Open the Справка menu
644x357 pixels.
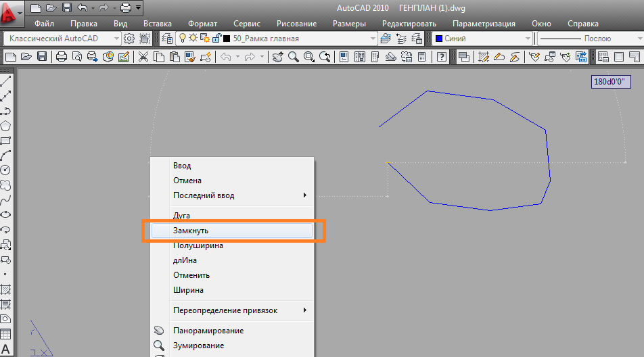(583, 24)
